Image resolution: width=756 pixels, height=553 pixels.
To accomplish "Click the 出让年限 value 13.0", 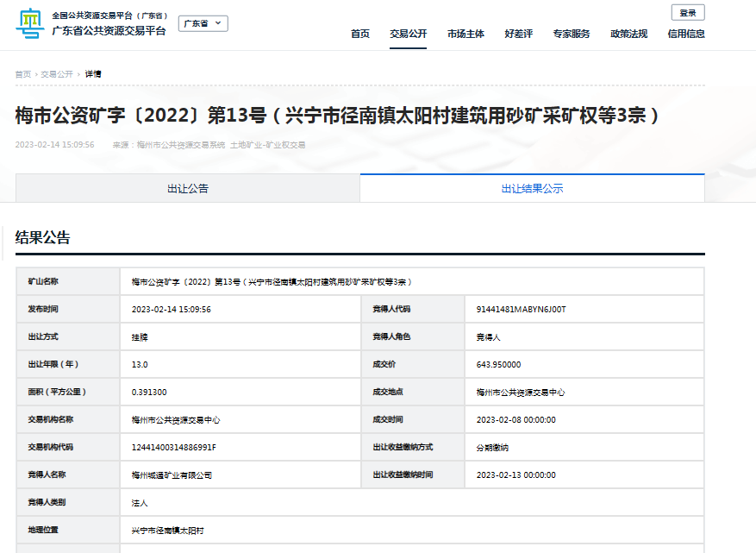I will (140, 365).
